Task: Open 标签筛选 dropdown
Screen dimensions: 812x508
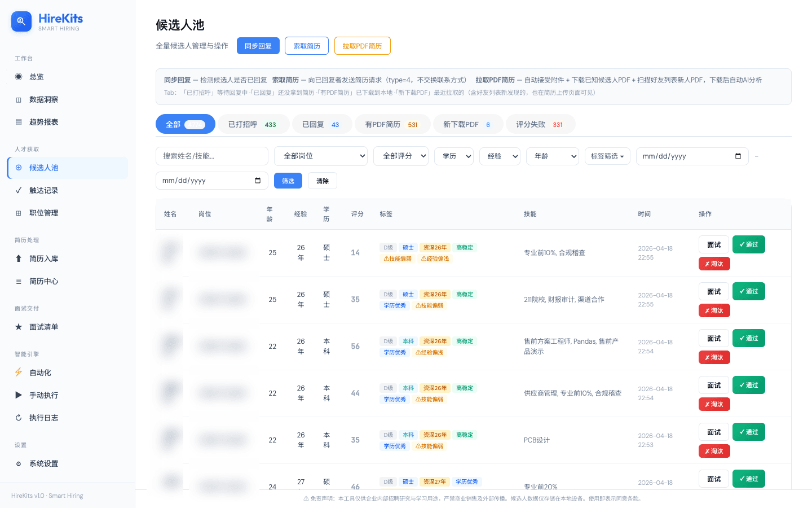Action: coord(607,156)
